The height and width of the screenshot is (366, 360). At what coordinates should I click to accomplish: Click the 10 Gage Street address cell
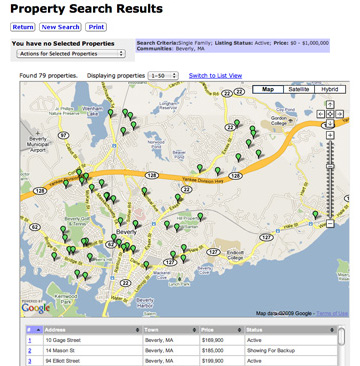(x=93, y=340)
